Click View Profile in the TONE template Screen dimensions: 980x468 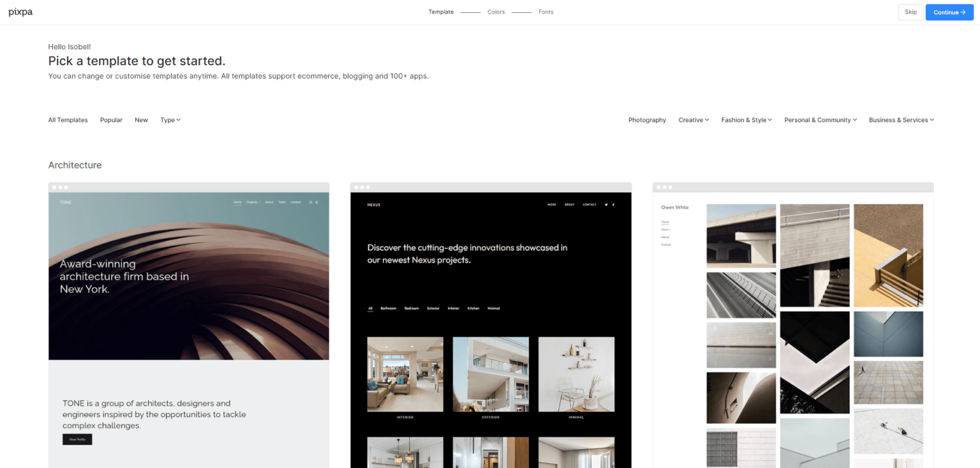pos(77,439)
